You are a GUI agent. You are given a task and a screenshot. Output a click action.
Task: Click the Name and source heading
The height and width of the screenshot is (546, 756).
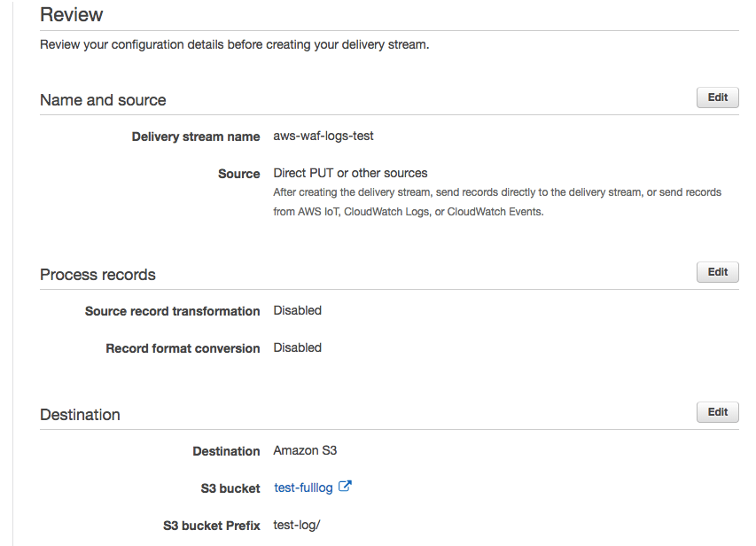[x=103, y=100]
